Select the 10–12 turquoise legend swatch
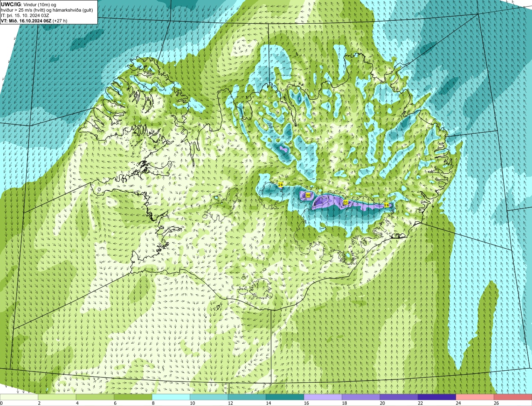Viewport: 532px width, 406px height. pos(209,397)
